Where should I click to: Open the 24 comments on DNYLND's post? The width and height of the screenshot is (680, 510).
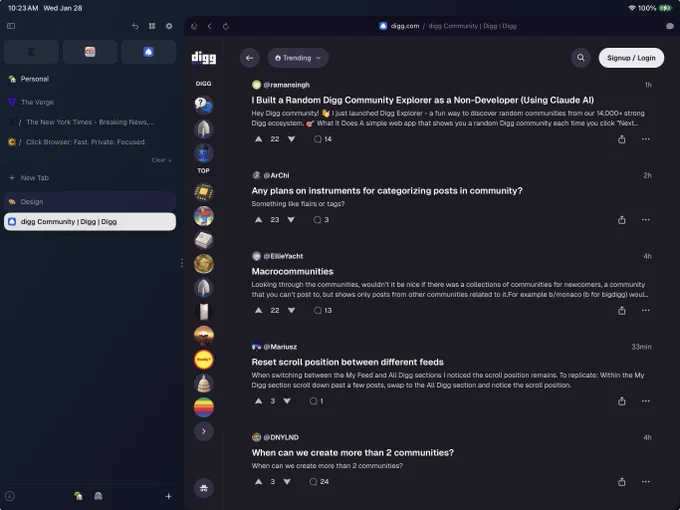(319, 482)
